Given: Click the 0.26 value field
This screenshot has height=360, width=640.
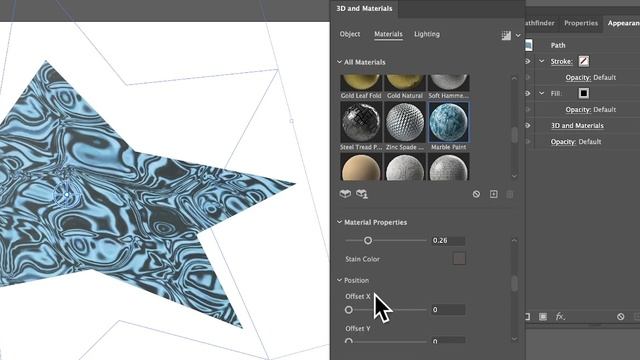Looking at the screenshot, I should tap(448, 240).
